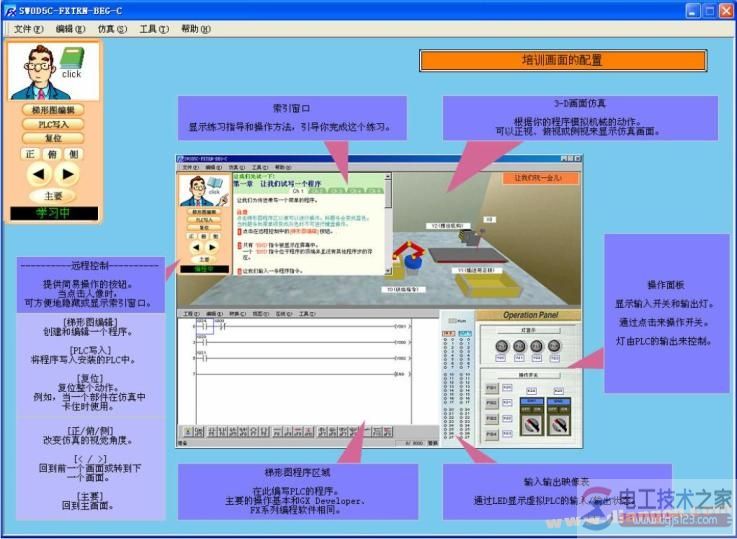Click the 学习中 status display
The image size is (737, 539).
point(54,213)
